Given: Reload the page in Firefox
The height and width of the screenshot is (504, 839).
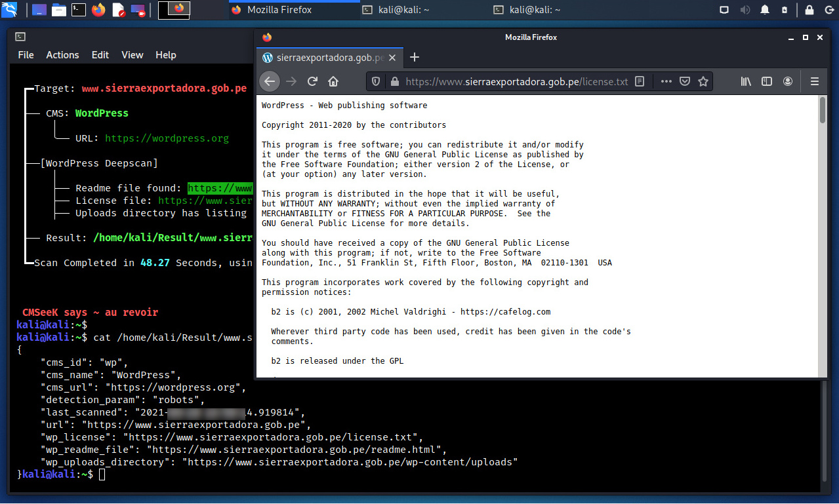Looking at the screenshot, I should point(312,81).
